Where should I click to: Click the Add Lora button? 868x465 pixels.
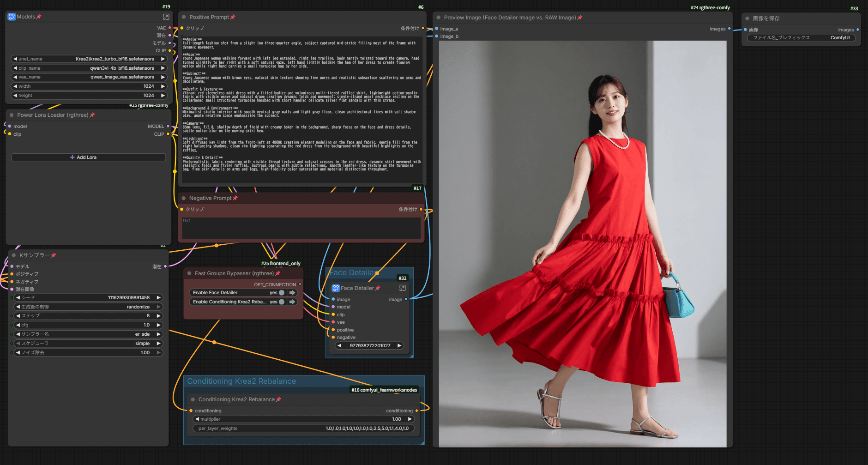(88, 157)
